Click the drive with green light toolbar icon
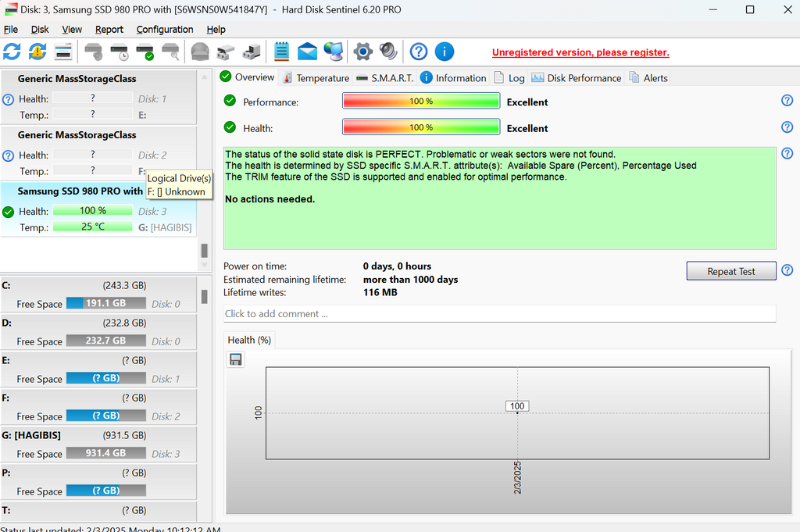 coord(251,52)
